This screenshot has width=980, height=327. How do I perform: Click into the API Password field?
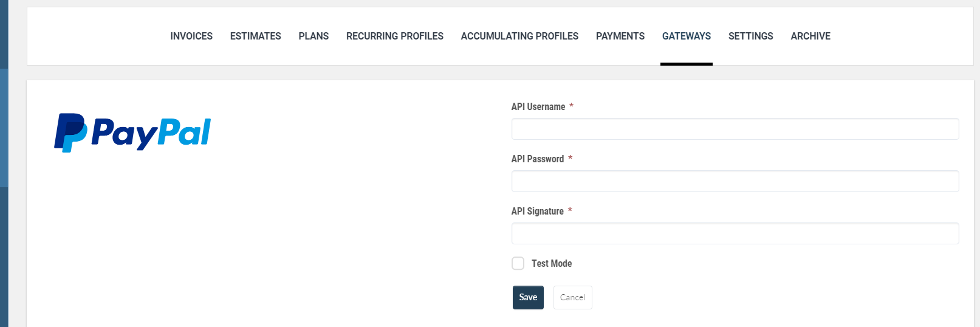point(735,181)
